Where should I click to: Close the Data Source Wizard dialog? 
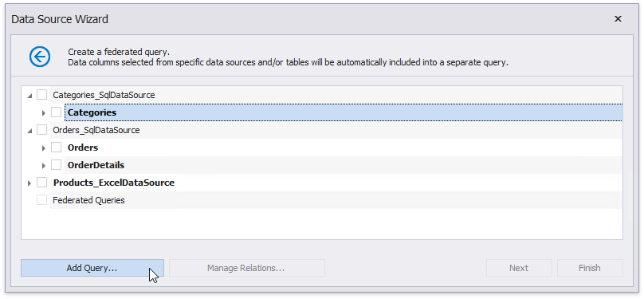(618, 19)
